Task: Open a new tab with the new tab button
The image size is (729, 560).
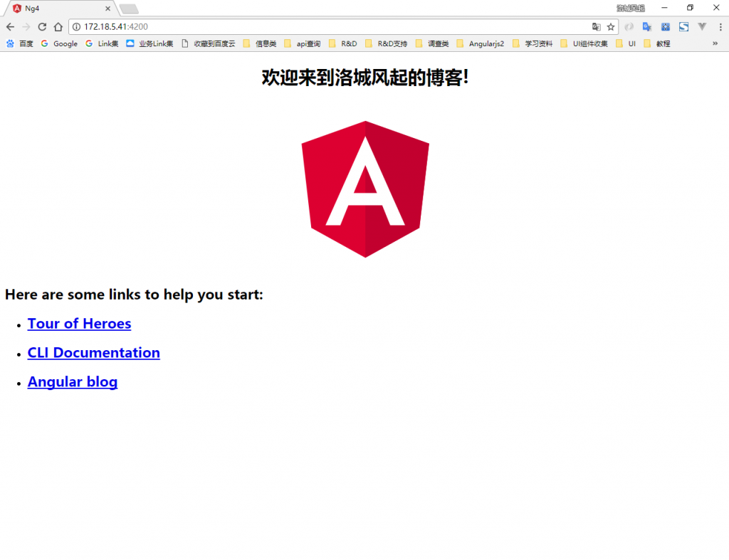Action: point(129,9)
